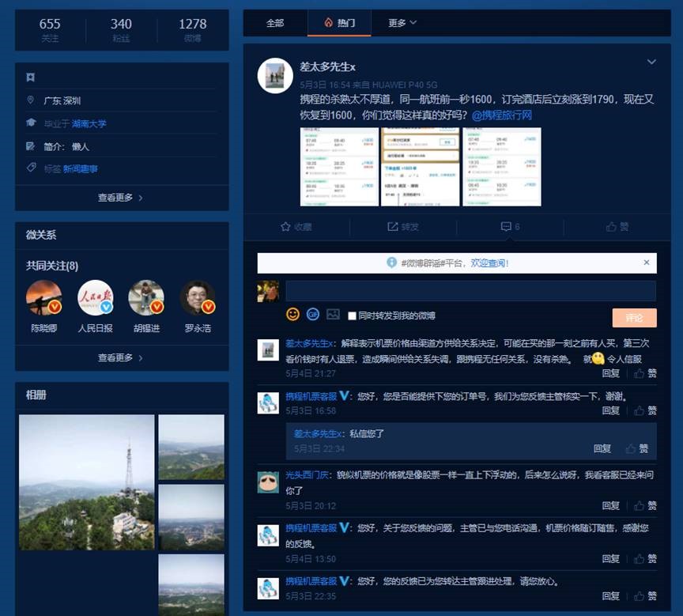The height and width of the screenshot is (616, 683).
Task: Click the image upload icon under comment box
Action: (333, 314)
